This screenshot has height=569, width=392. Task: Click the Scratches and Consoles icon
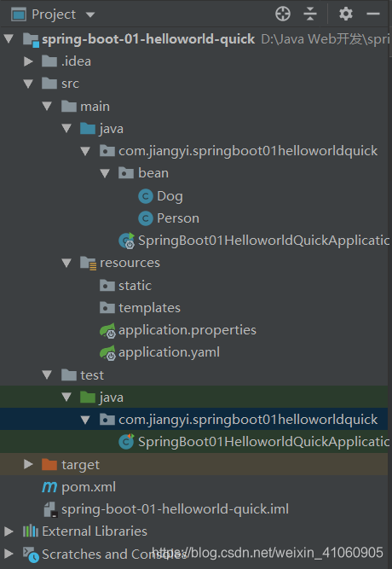(31, 554)
